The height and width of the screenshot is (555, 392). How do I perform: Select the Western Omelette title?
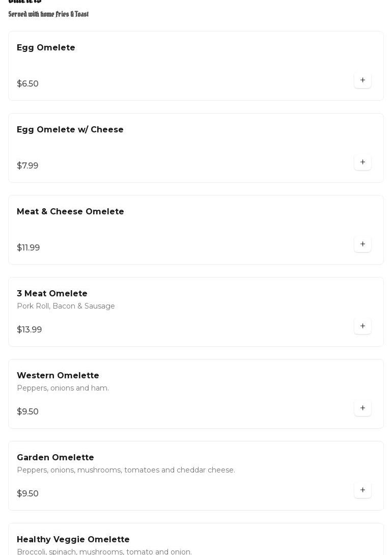(x=58, y=376)
